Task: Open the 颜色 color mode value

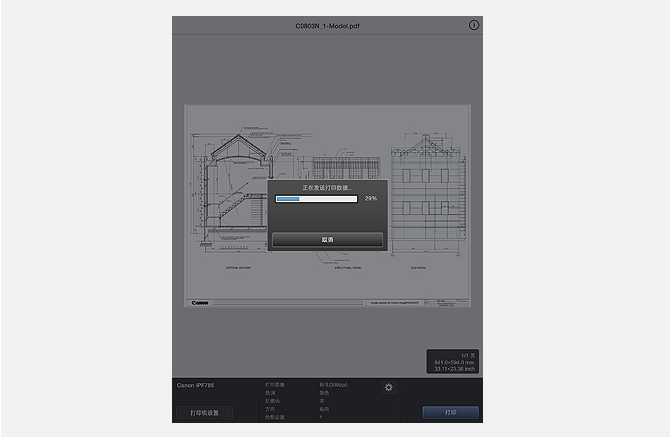Action: click(x=324, y=392)
